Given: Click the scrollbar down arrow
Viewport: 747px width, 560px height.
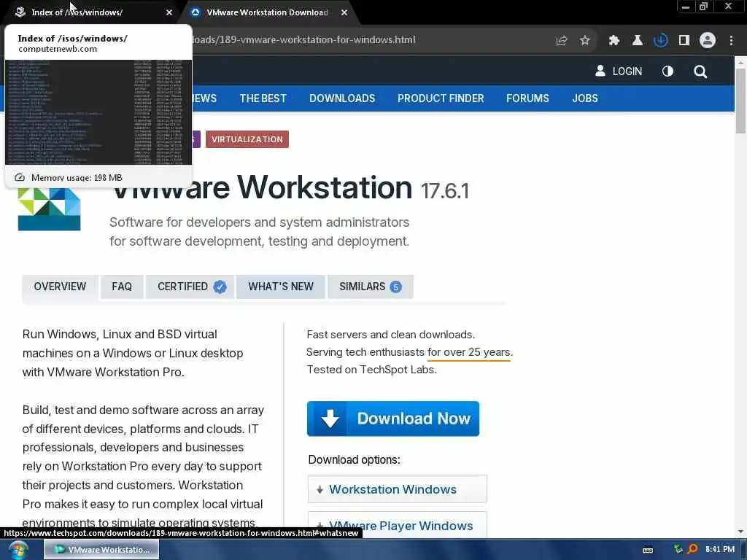Looking at the screenshot, I should click(740, 532).
